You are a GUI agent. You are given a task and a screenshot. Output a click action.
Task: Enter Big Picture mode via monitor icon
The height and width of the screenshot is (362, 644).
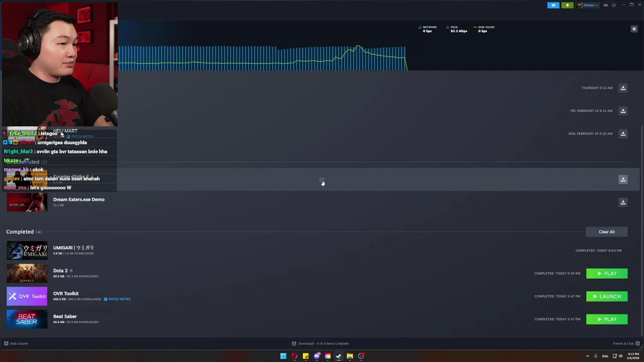tap(614, 5)
